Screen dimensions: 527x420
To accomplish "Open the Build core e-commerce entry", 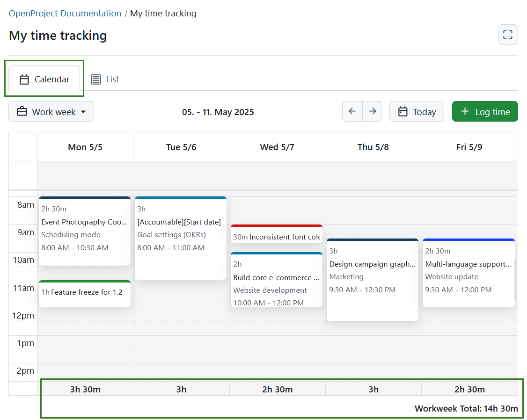I will (x=277, y=280).
